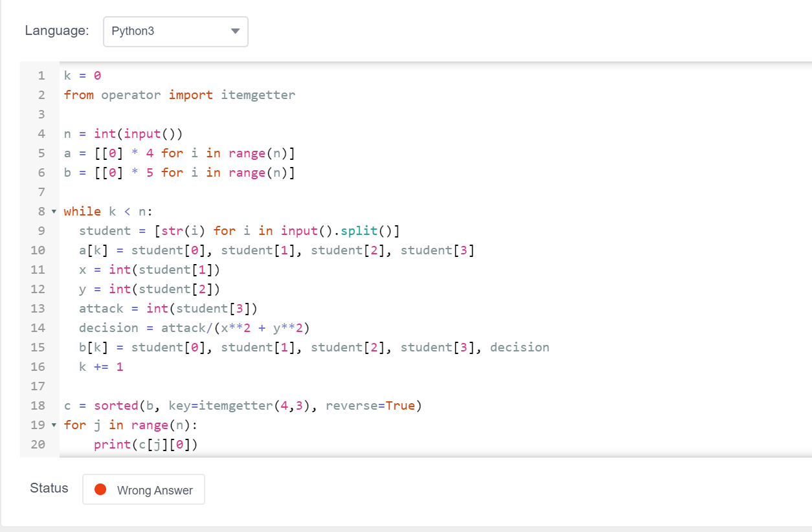812x532 pixels.
Task: Click the red status indicator dot
Action: pyautogui.click(x=102, y=490)
